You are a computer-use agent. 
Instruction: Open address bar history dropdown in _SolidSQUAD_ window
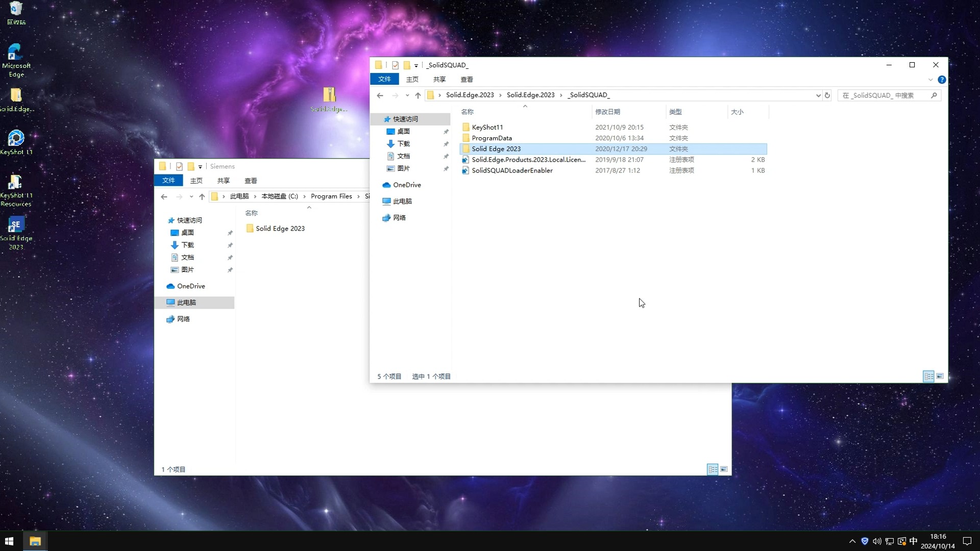(x=818, y=95)
